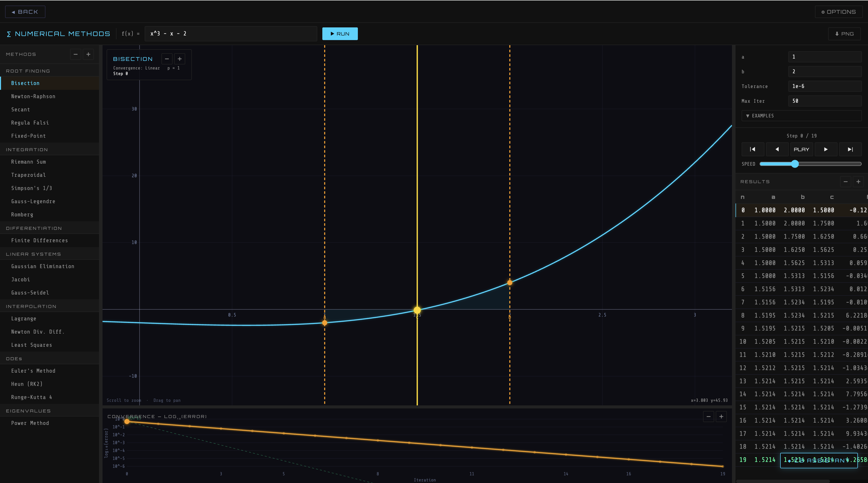Open the Options menu
The width and height of the screenshot is (868, 483).
pyautogui.click(x=838, y=12)
